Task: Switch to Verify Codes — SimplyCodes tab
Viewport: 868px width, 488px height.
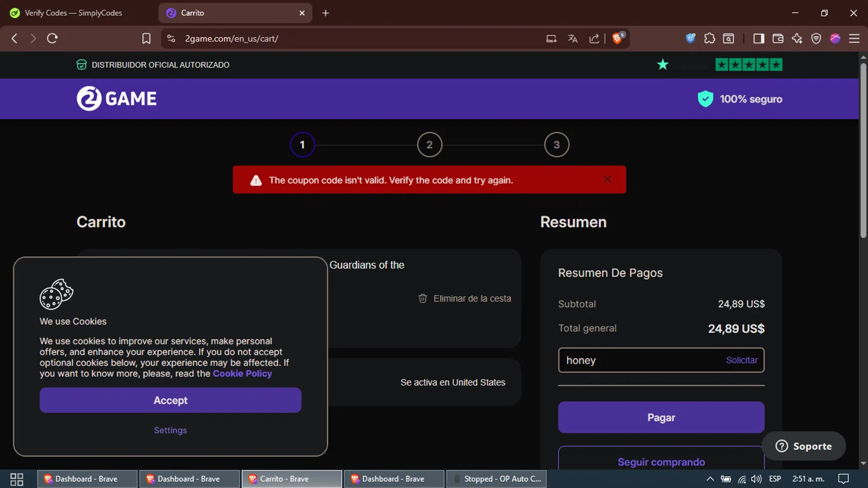Action: tap(73, 13)
